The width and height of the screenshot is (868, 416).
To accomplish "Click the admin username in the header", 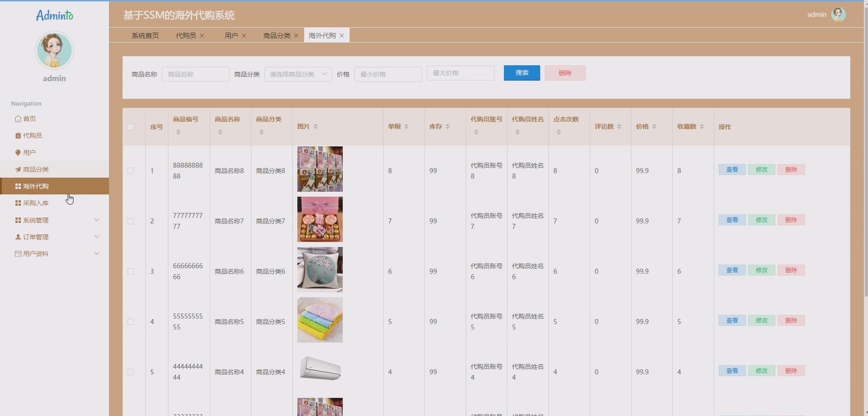I will (817, 15).
